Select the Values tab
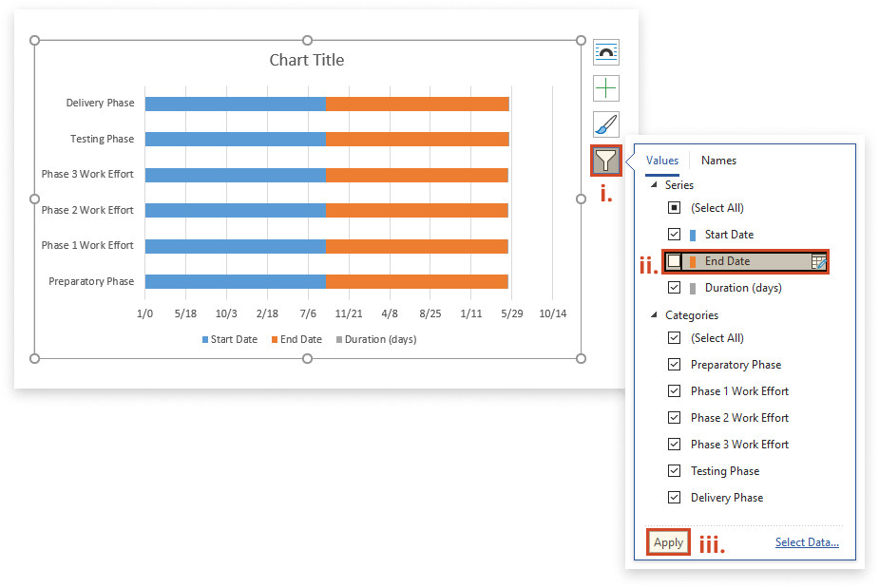The image size is (879, 588). click(662, 161)
